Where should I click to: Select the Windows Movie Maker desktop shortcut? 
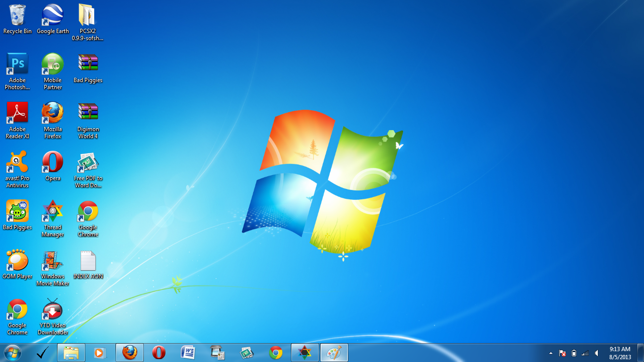[53, 268]
